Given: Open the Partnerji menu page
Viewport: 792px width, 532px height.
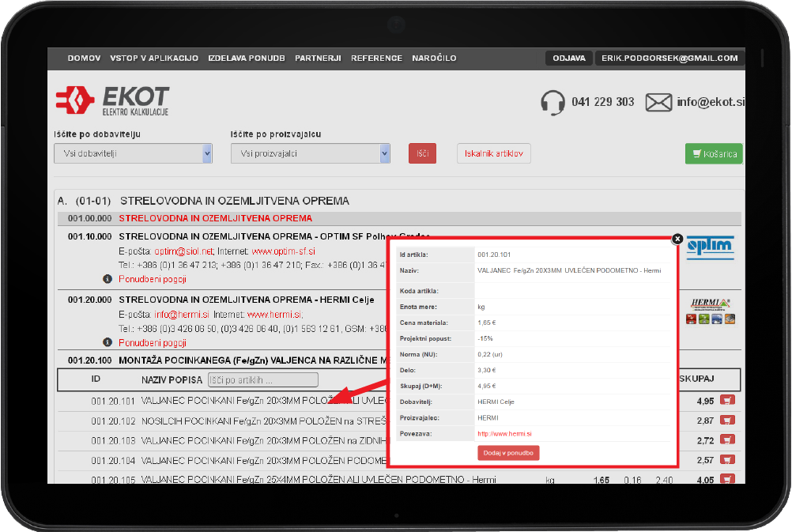Looking at the screenshot, I should tap(318, 58).
